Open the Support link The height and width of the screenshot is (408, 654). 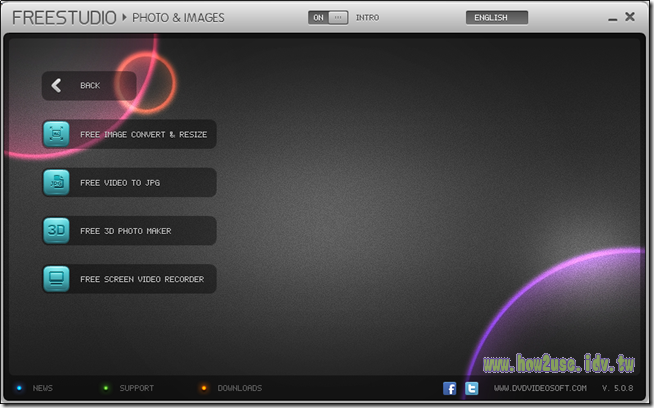136,388
